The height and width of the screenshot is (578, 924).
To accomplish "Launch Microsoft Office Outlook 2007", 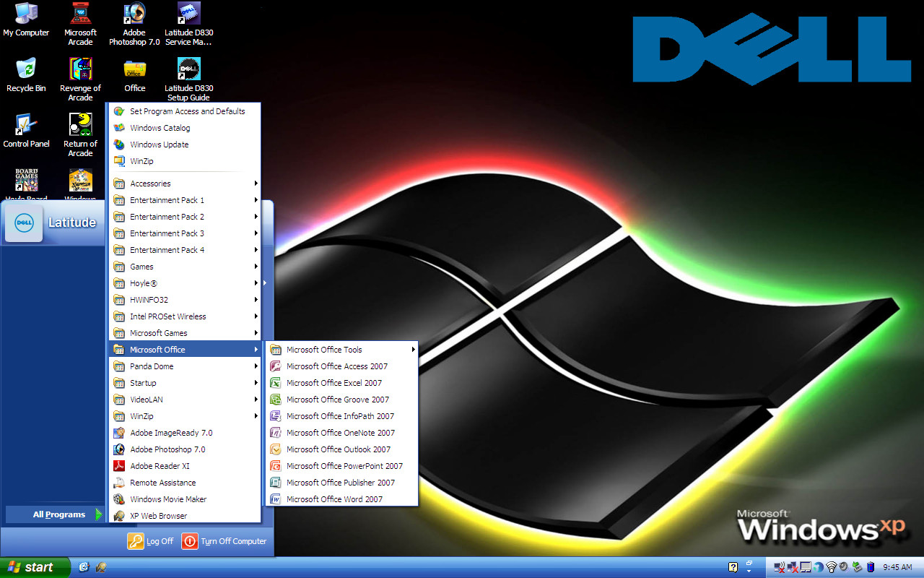I will tap(342, 449).
